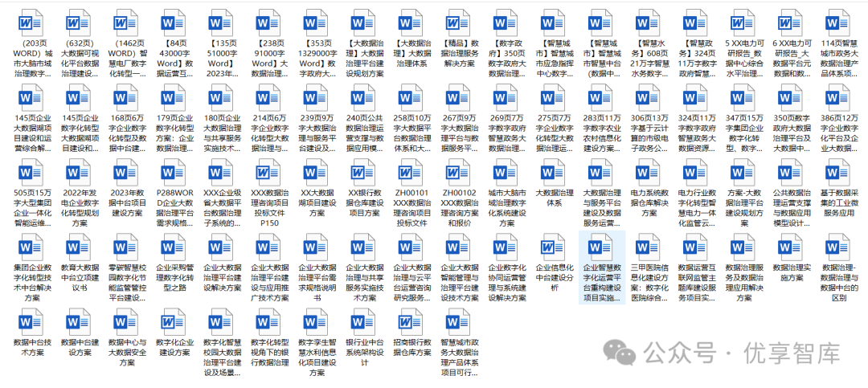Click the Word icon of 三甲医院信息化建设方案 file
Image resolution: width=868 pixels, height=388 pixels.
click(x=649, y=247)
